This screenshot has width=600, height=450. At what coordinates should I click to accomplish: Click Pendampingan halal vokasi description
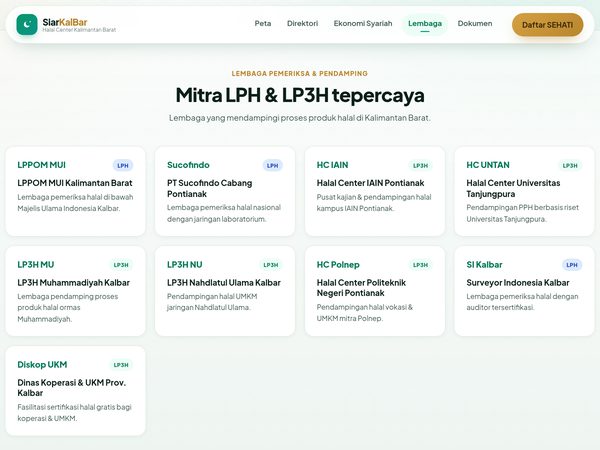(365, 313)
